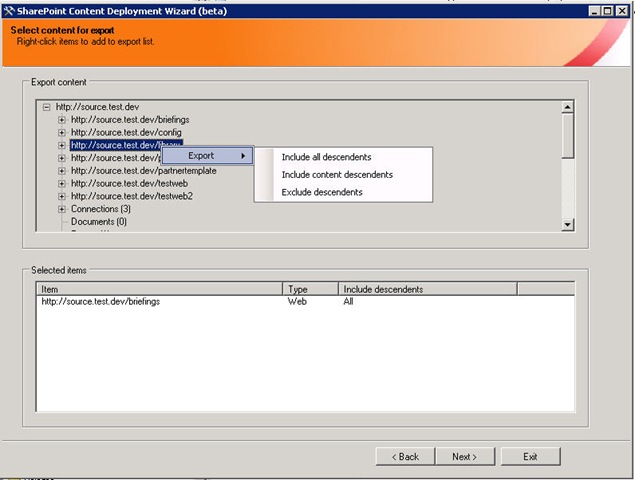Viewport: 635px width, 480px height.
Task: Minimize the wizard window
Action: coord(594,11)
